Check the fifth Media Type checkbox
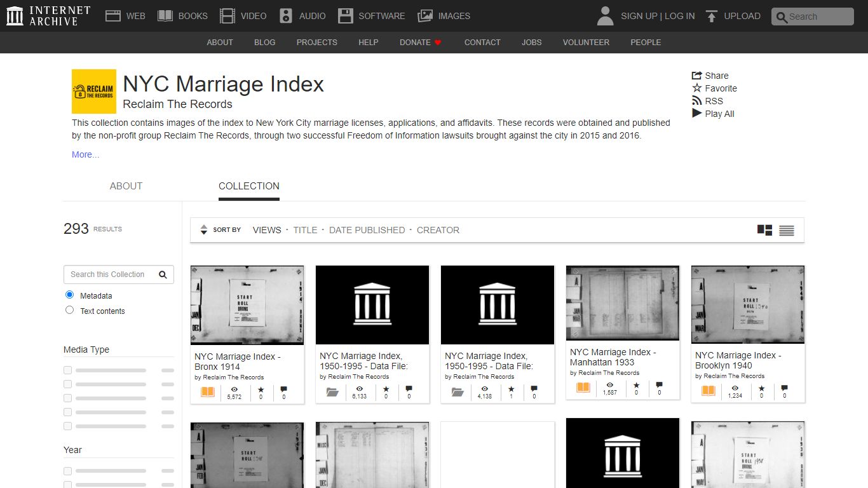Viewport: 868px width, 488px height. pyautogui.click(x=67, y=426)
